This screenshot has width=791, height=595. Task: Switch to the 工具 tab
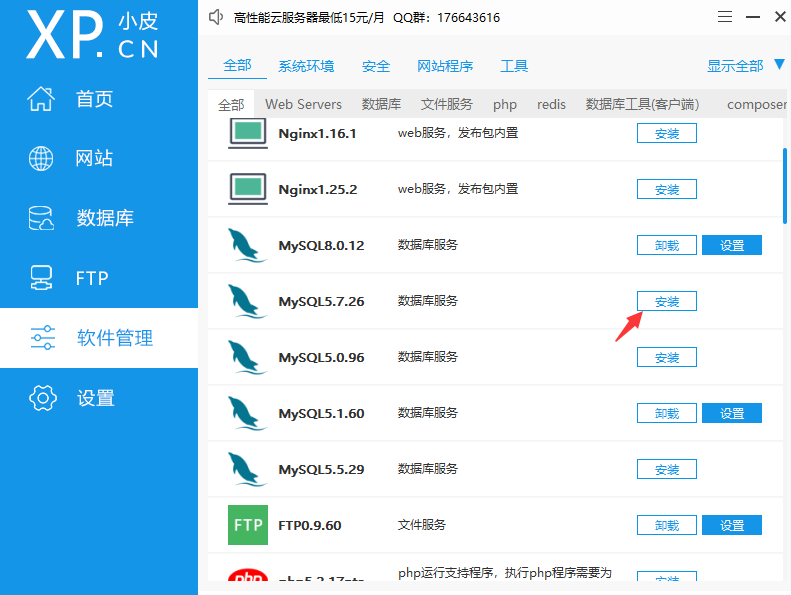pyautogui.click(x=514, y=66)
